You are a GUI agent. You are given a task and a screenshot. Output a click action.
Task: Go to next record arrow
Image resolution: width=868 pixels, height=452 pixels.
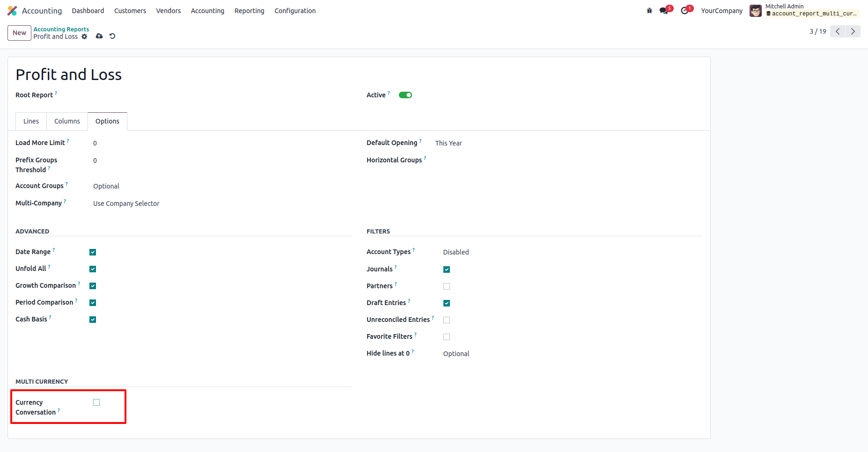pos(853,31)
